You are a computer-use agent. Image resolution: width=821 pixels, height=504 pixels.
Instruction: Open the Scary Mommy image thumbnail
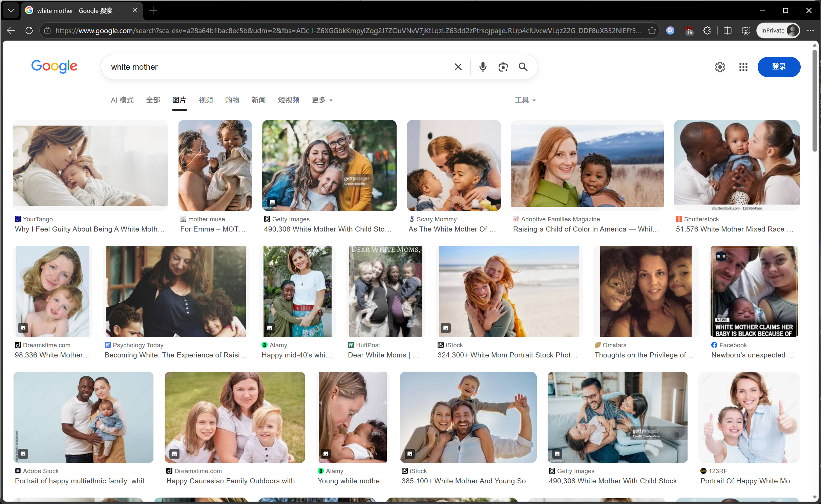click(454, 166)
